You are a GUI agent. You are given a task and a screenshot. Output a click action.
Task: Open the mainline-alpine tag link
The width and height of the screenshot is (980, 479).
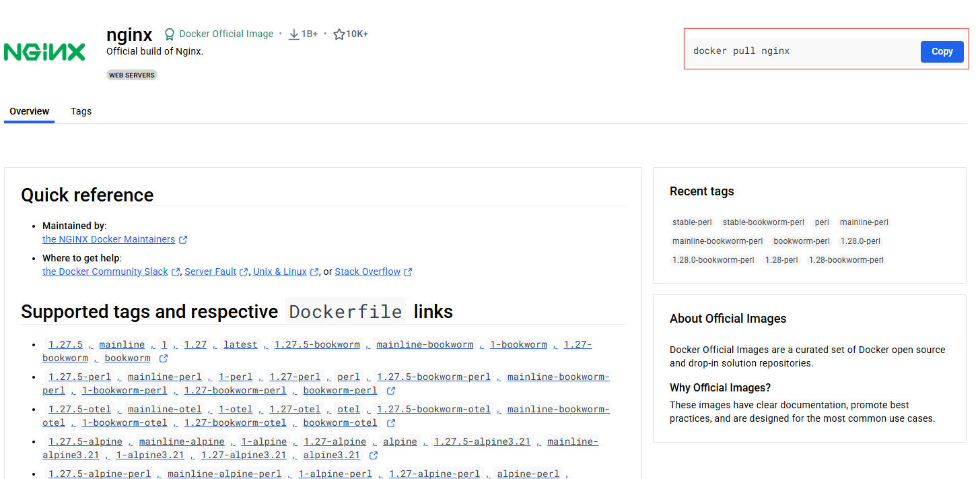tap(182, 442)
